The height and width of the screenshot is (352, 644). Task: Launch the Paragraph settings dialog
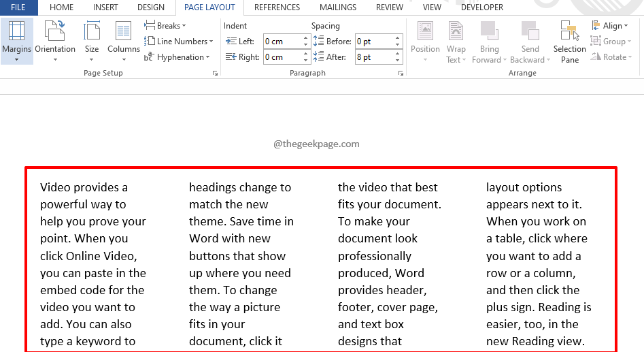[x=399, y=73]
